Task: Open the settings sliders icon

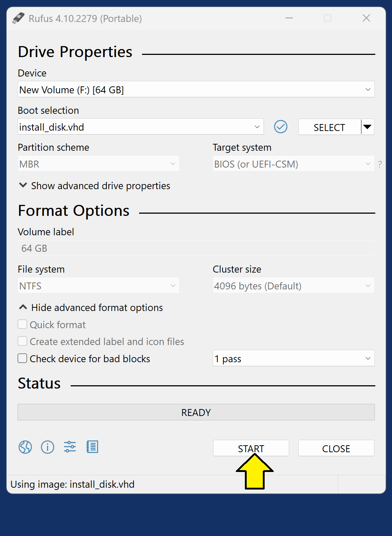Action: point(70,447)
